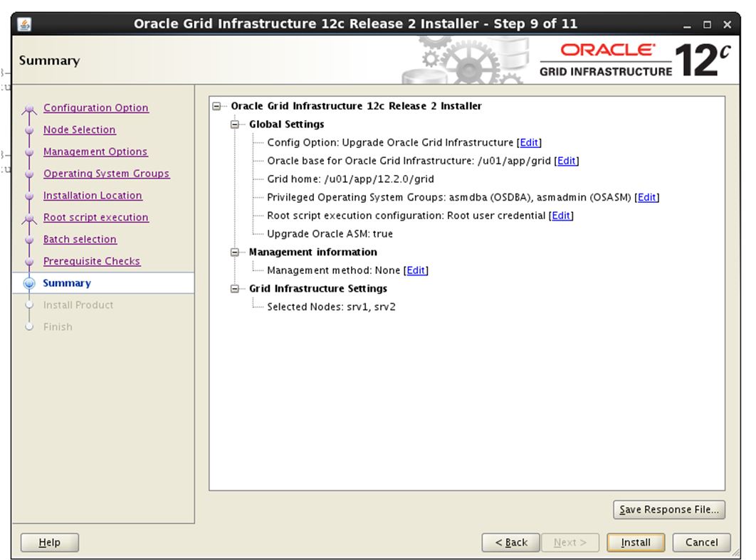Return to the Installation Location step

(93, 196)
